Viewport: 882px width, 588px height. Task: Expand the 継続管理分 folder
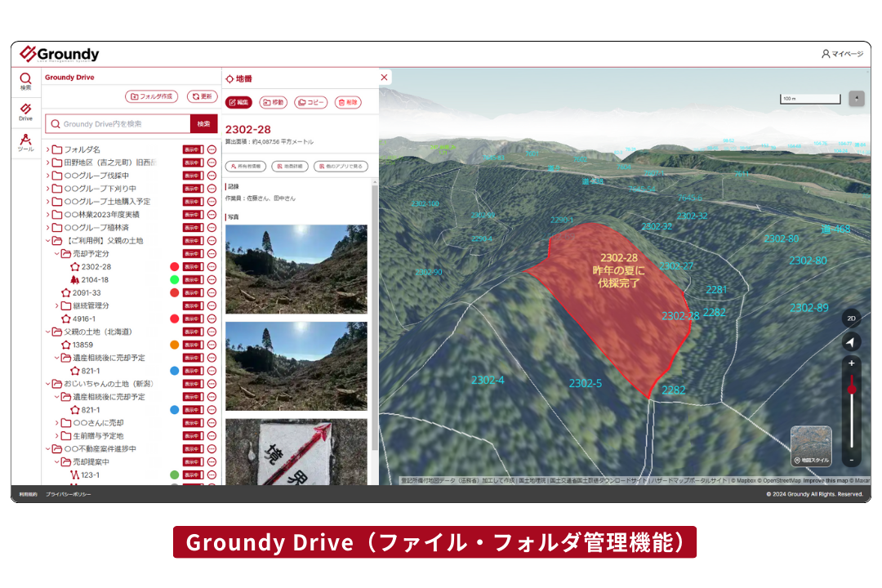pos(57,305)
